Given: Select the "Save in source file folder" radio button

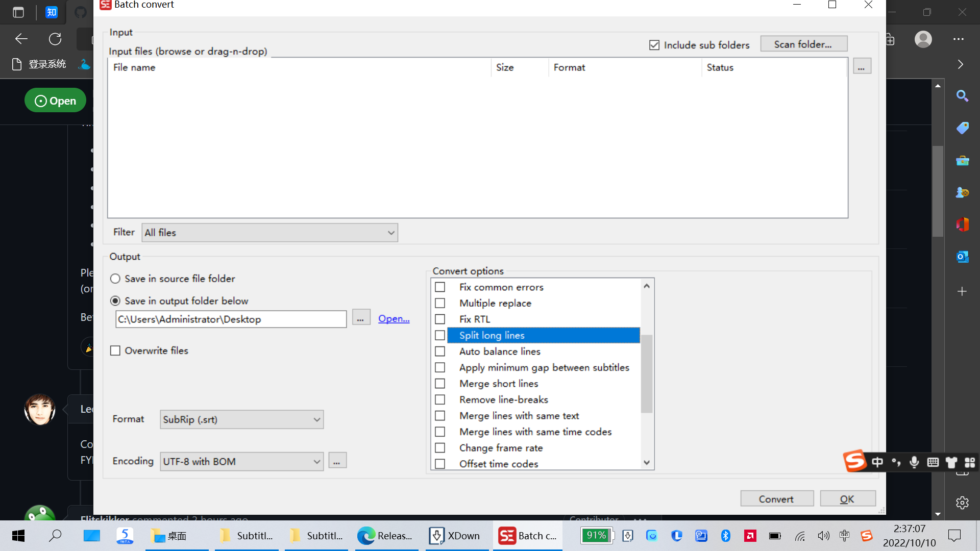Looking at the screenshot, I should (x=115, y=279).
